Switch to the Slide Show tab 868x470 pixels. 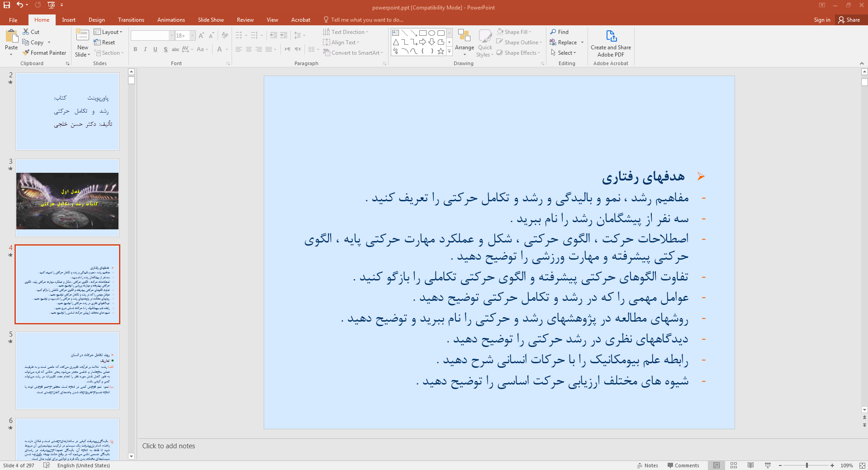[211, 20]
